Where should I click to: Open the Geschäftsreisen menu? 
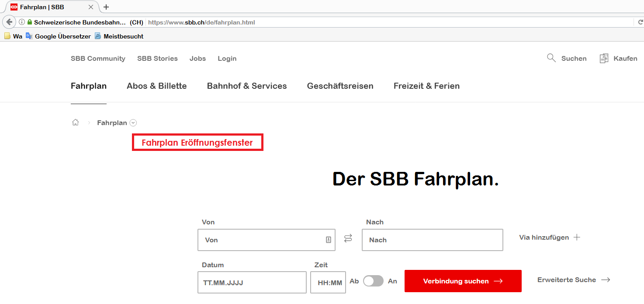coord(340,86)
